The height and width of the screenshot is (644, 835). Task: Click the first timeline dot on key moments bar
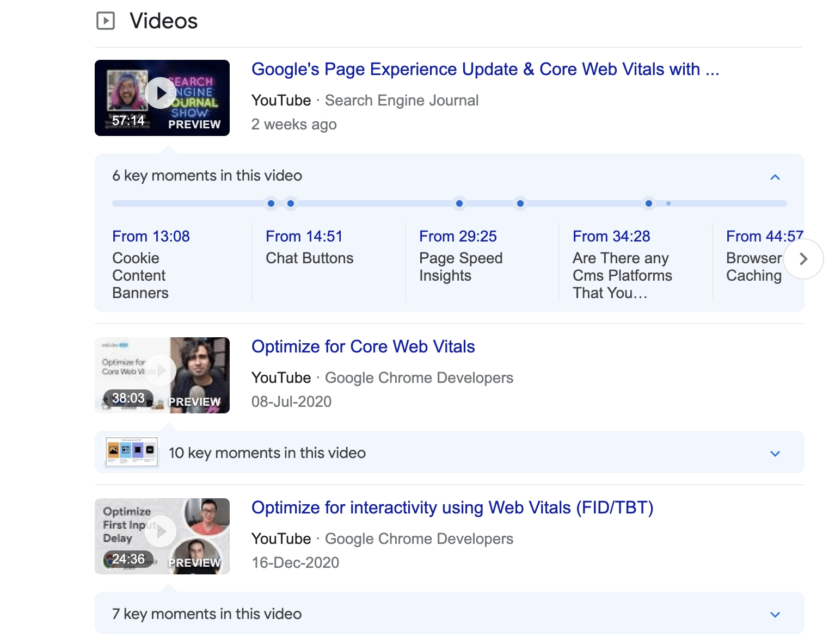tap(271, 203)
